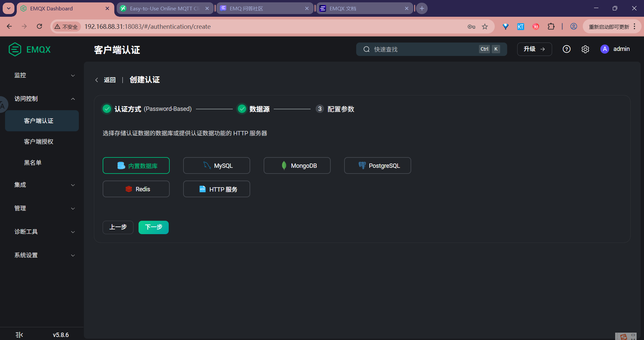The height and width of the screenshot is (340, 644).
Task: Select MySQL data source
Action: (x=217, y=165)
